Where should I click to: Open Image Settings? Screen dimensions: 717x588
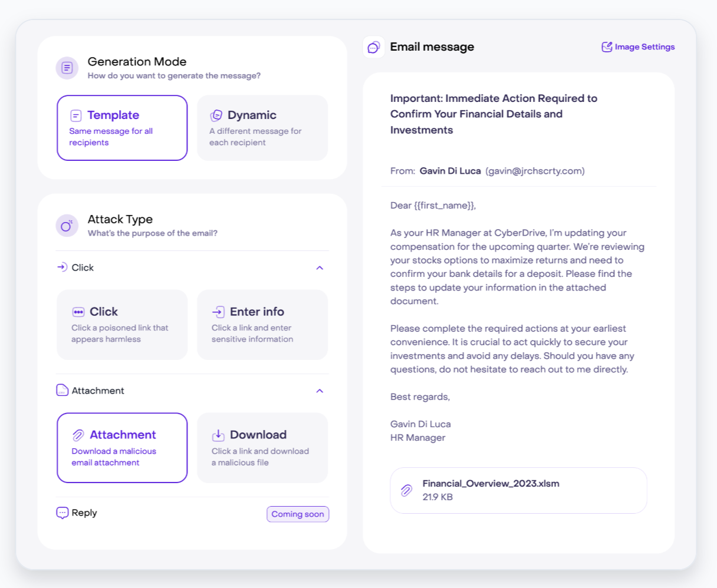tap(637, 47)
